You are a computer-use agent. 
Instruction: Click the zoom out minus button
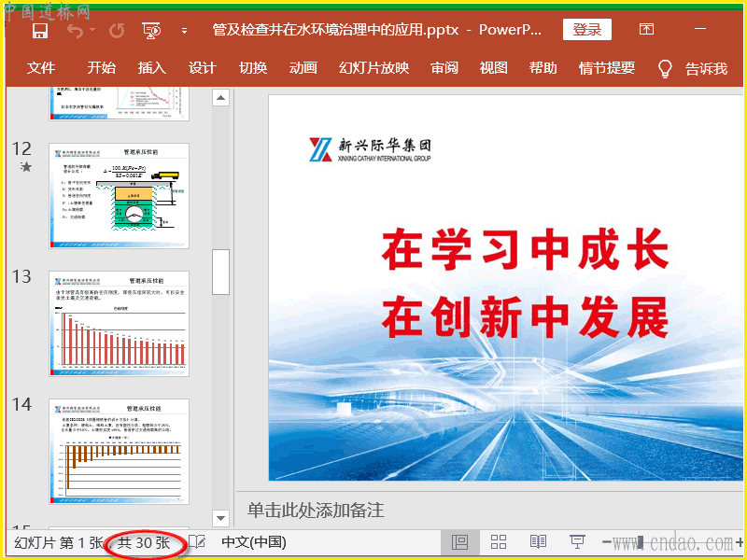point(606,542)
